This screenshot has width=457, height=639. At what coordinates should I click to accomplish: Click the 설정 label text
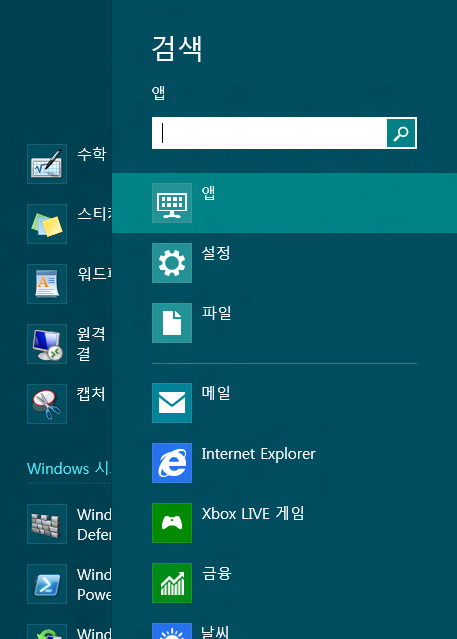click(x=216, y=253)
